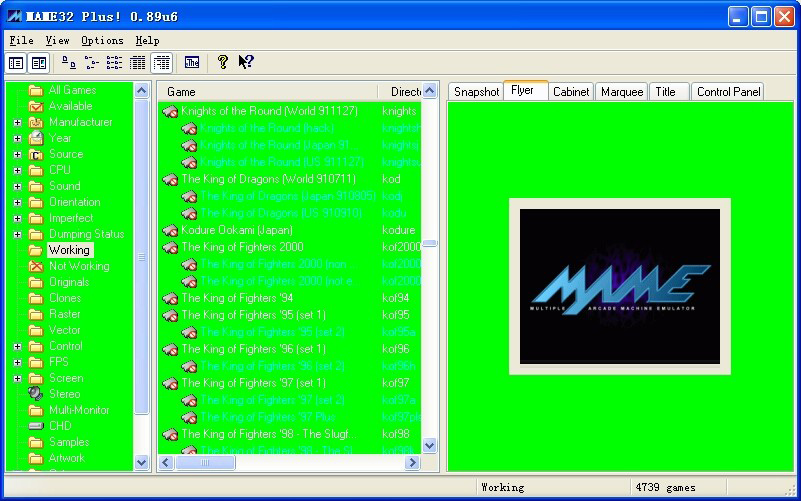Toggle grouped view toolbar button
This screenshot has width=801, height=501.
coord(161,63)
